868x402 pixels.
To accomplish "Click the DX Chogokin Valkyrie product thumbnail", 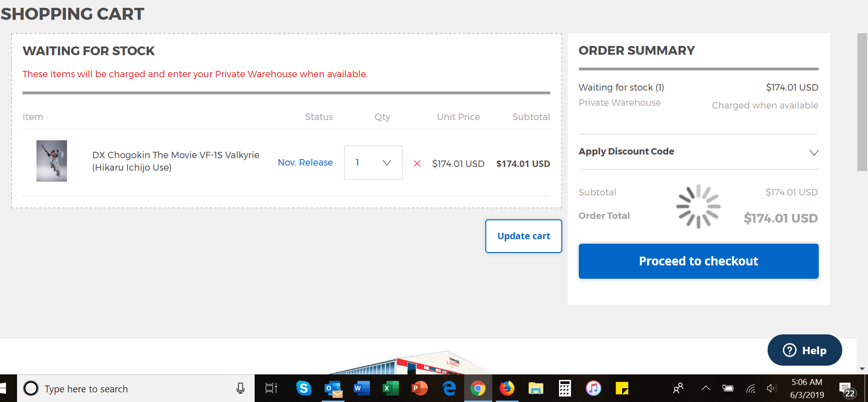I will [52, 161].
